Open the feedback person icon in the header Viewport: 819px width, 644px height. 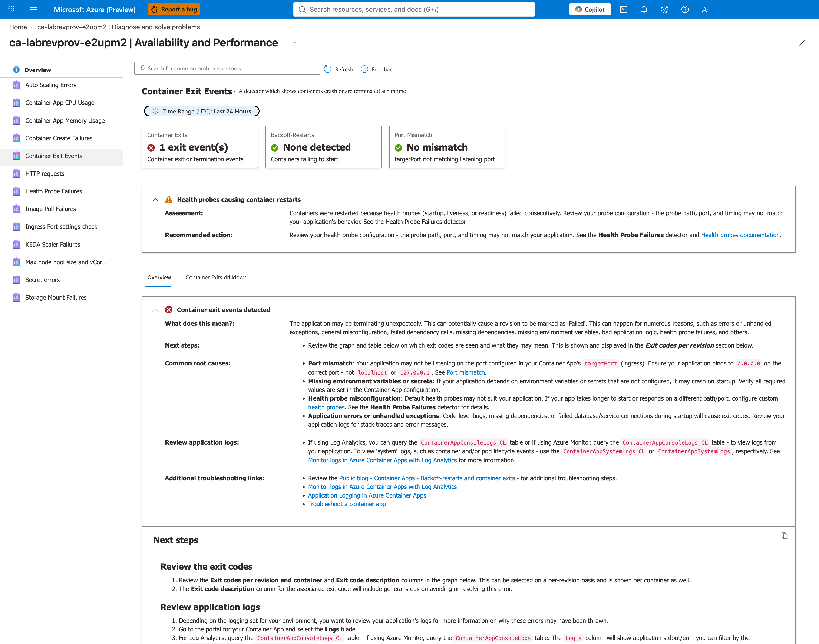pyautogui.click(x=706, y=10)
